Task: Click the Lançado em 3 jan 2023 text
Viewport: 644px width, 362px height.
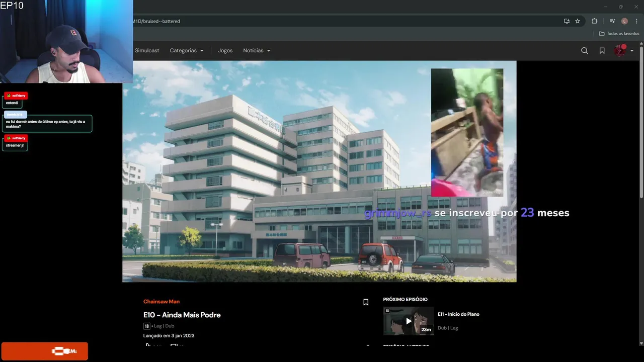Action: pyautogui.click(x=169, y=335)
